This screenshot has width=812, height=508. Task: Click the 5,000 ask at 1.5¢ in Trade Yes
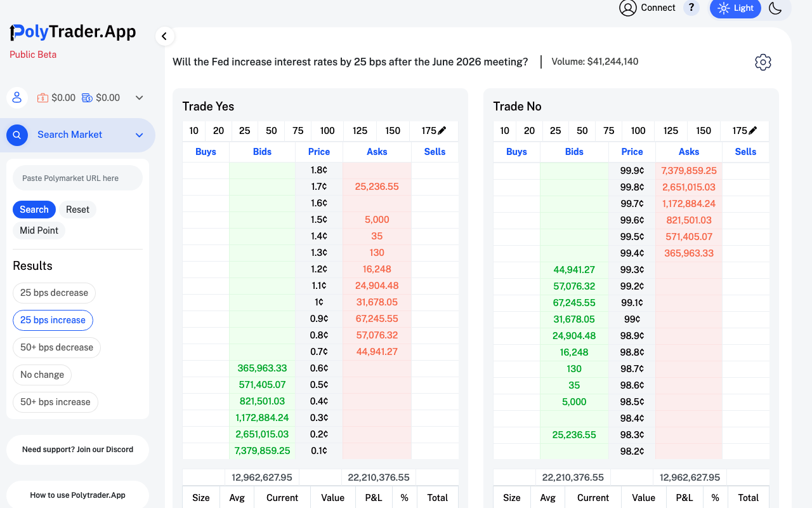click(377, 220)
